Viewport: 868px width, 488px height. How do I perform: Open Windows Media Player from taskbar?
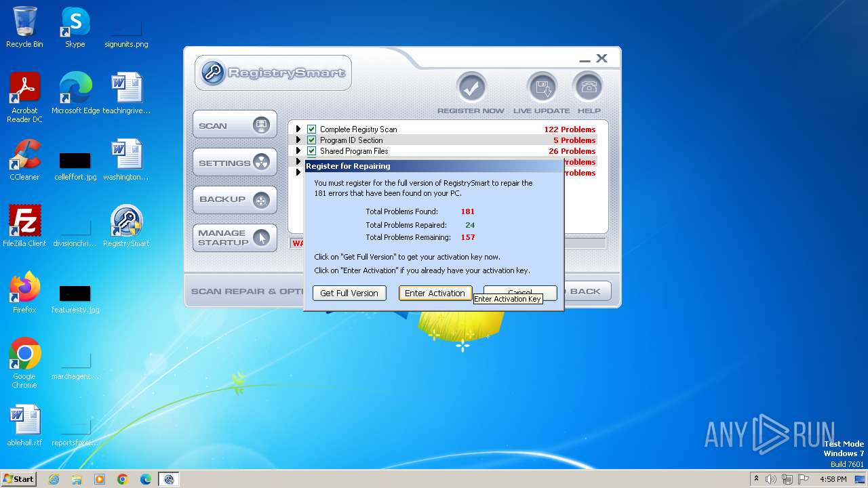(100, 479)
